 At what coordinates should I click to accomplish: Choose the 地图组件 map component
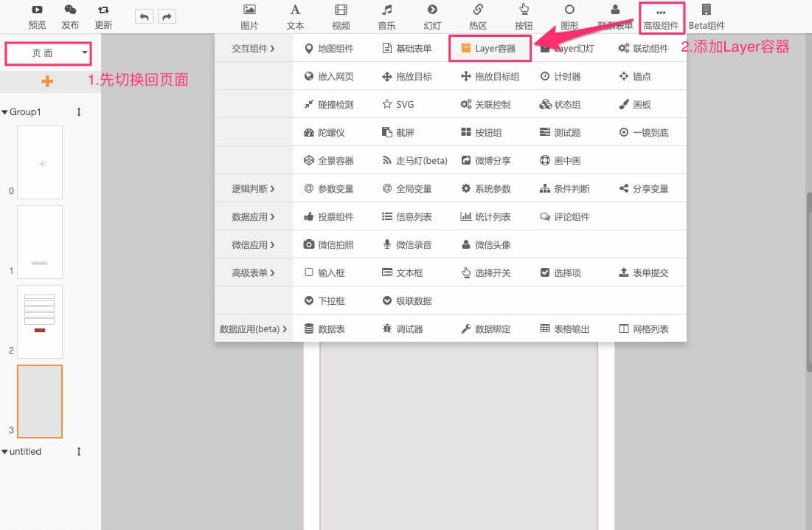click(x=329, y=49)
